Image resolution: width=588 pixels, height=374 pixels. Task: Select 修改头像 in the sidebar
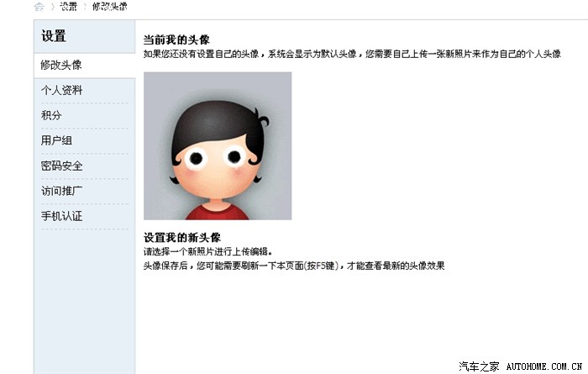tap(61, 65)
